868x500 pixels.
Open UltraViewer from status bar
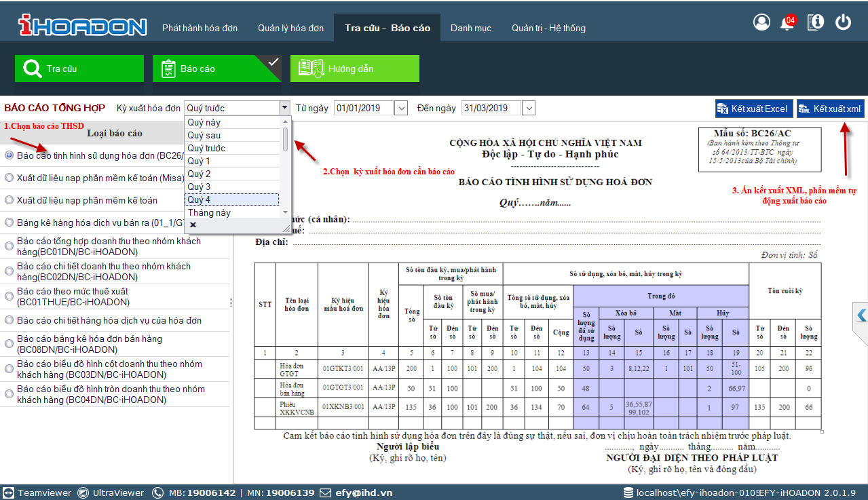(111, 493)
